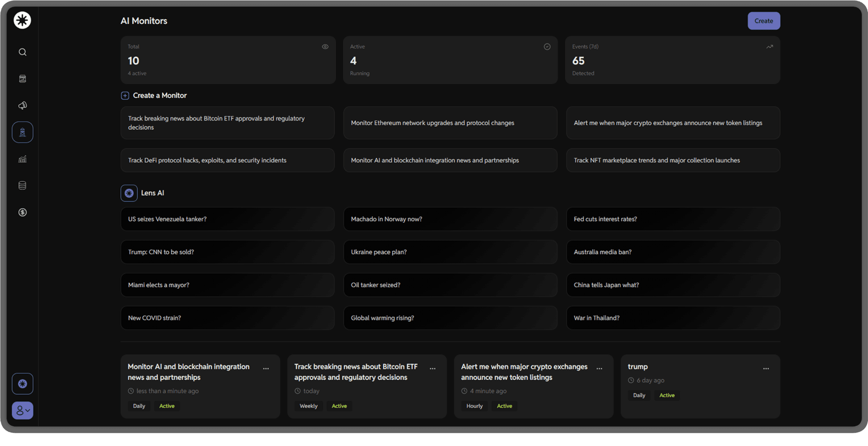Select the 'Track DeFi protocol hacks' suggestion
868x446 pixels.
pos(227,160)
